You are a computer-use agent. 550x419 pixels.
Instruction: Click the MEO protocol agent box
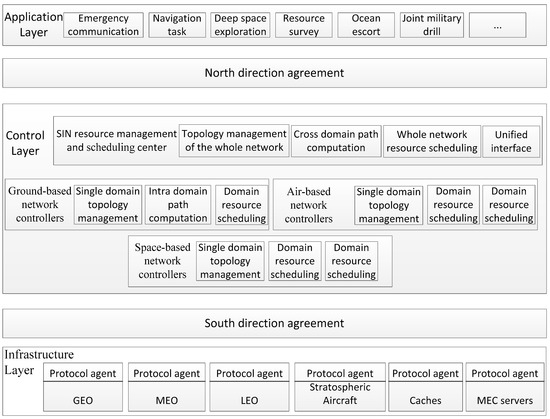pyautogui.click(x=167, y=387)
